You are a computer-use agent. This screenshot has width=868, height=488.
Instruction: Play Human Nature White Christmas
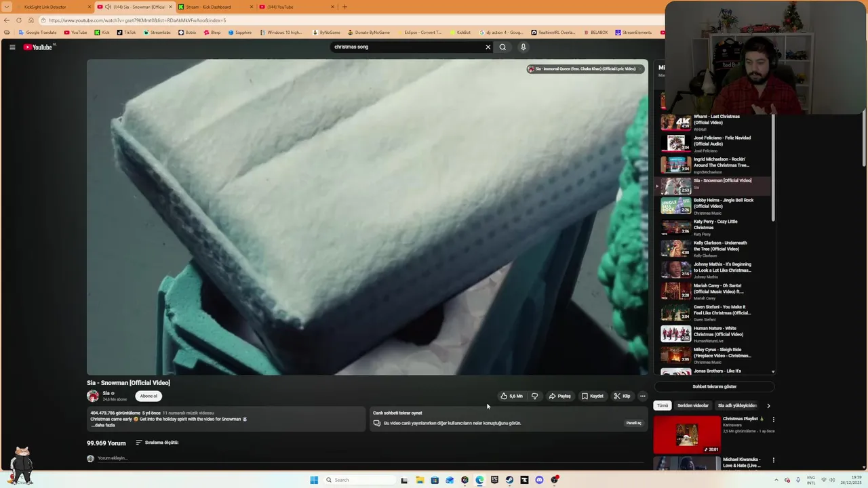click(x=713, y=334)
